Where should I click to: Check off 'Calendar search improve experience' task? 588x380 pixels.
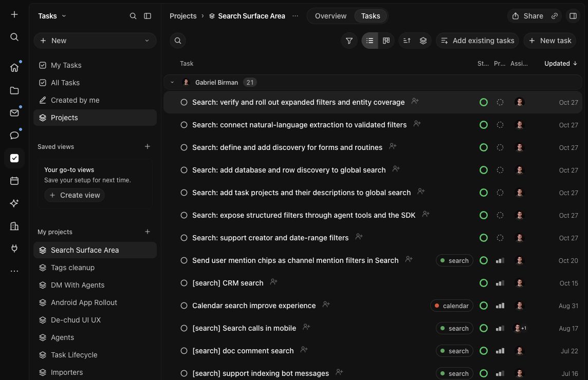tap(184, 306)
